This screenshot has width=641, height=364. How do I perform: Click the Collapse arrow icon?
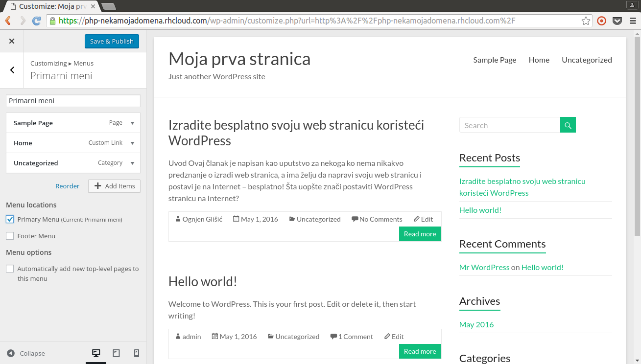point(11,353)
